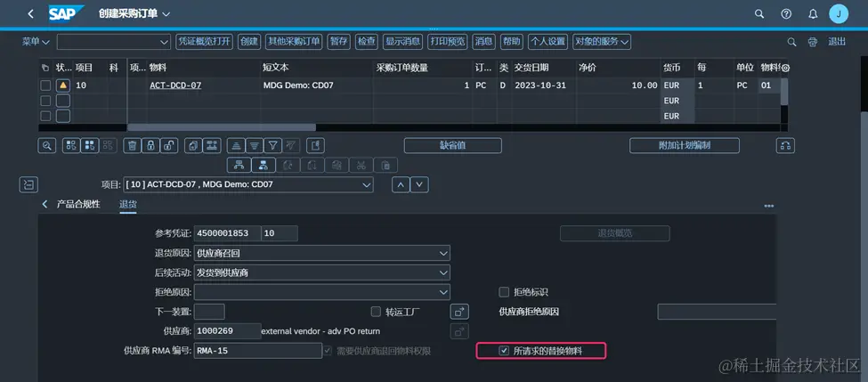Screen dimensions: 868x382
Task: Click the second highlighted hierarchy icon
Action: [264, 165]
